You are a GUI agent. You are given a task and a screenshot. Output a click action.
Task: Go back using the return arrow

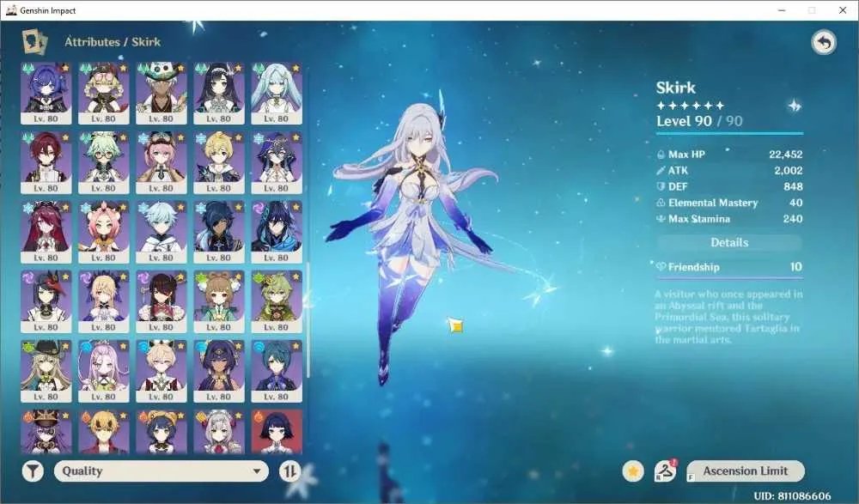pyautogui.click(x=824, y=42)
